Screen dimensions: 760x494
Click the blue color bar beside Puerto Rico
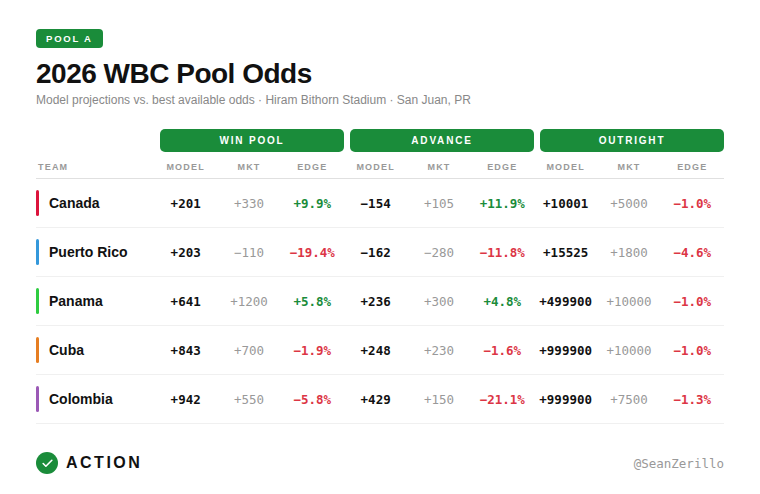click(x=37, y=252)
